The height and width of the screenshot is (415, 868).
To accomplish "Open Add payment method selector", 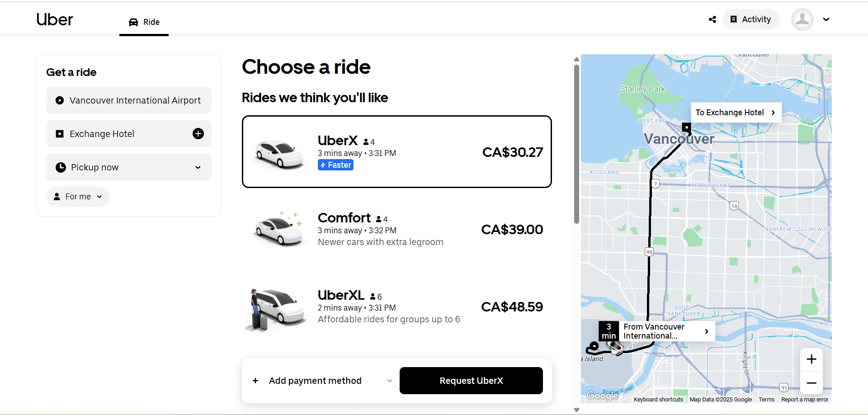I will 322,381.
